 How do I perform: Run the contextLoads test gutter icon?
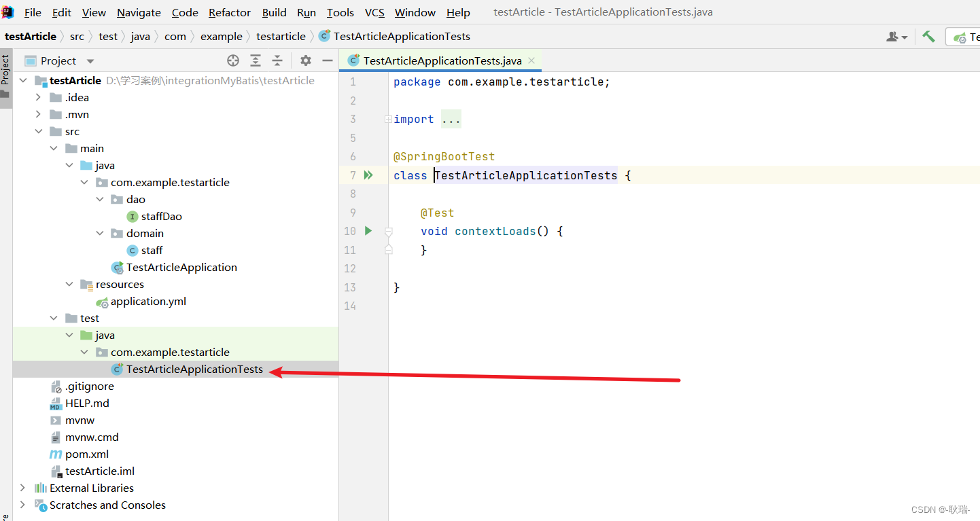click(x=368, y=231)
